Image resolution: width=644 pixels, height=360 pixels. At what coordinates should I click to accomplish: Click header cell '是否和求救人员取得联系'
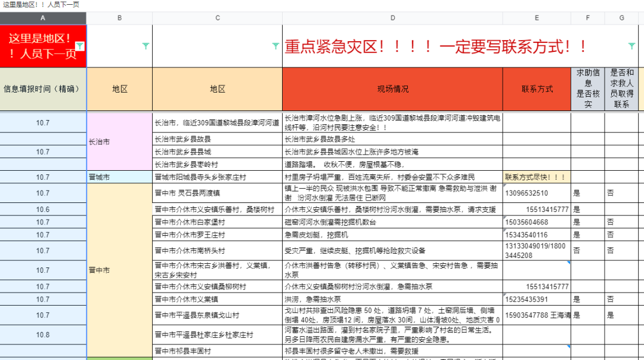click(x=621, y=89)
